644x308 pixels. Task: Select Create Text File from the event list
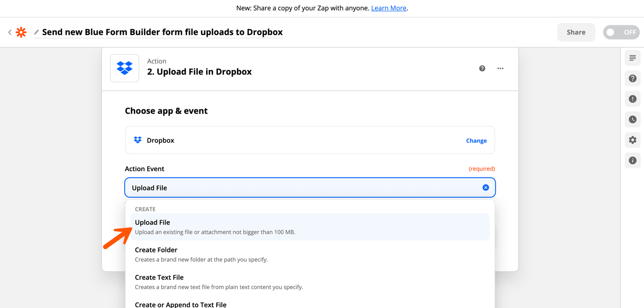pos(159,277)
